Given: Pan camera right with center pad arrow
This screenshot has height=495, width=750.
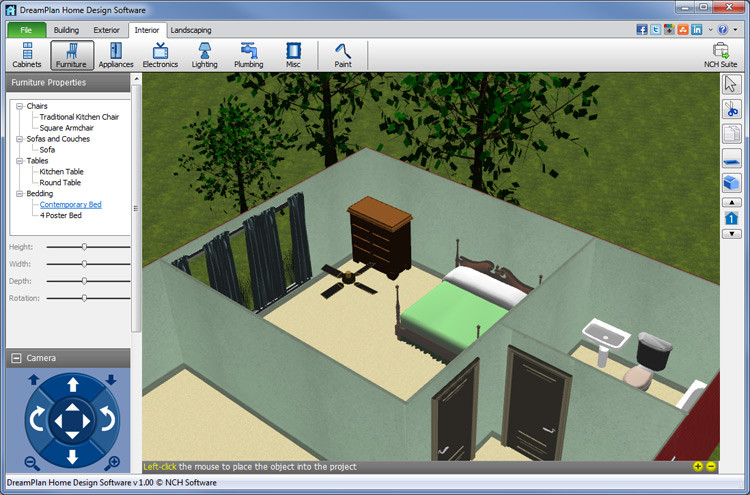Looking at the screenshot, I should (x=87, y=421).
